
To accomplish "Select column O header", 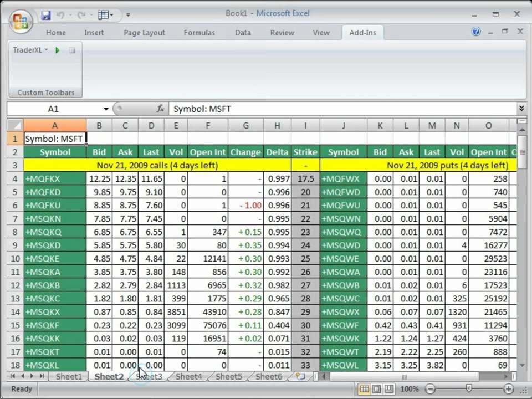I will pos(489,126).
